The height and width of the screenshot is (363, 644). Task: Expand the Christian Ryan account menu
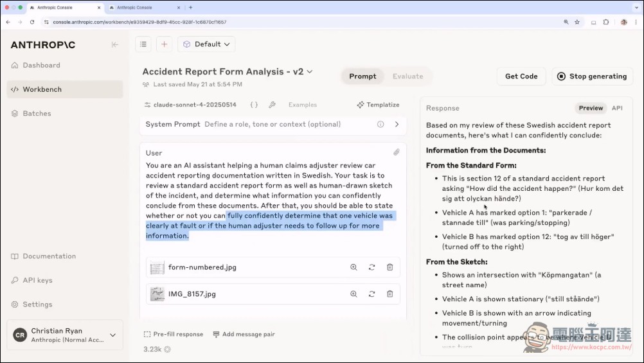(x=65, y=335)
